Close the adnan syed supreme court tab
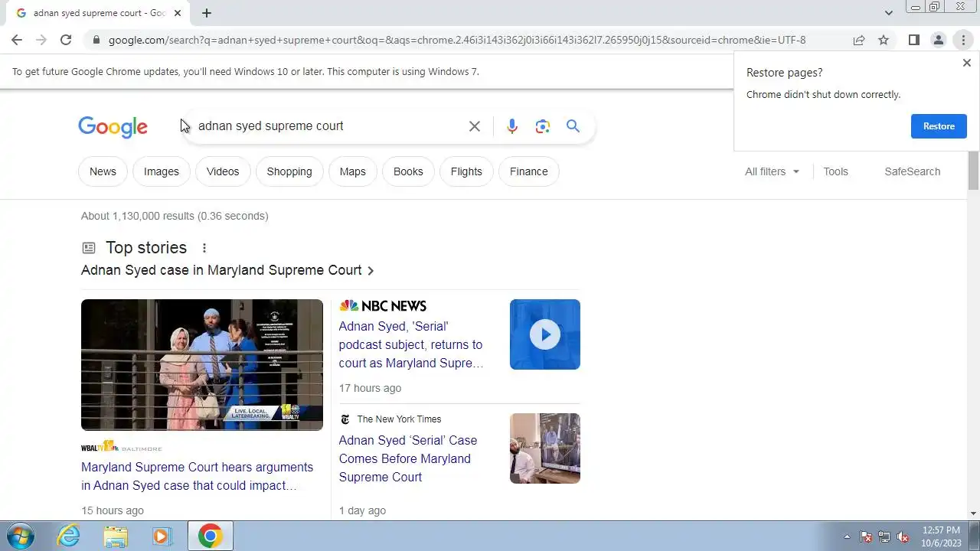Viewport: 980px width, 551px height. (178, 13)
